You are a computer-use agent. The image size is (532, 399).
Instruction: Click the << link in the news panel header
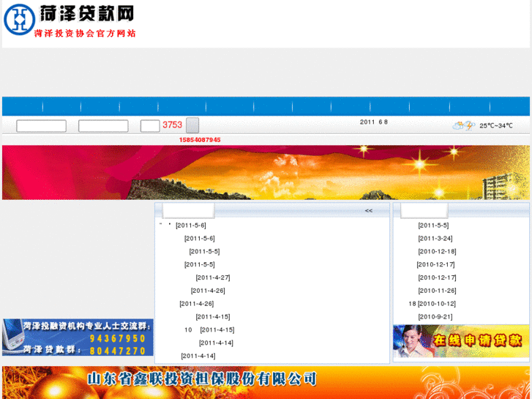(369, 211)
